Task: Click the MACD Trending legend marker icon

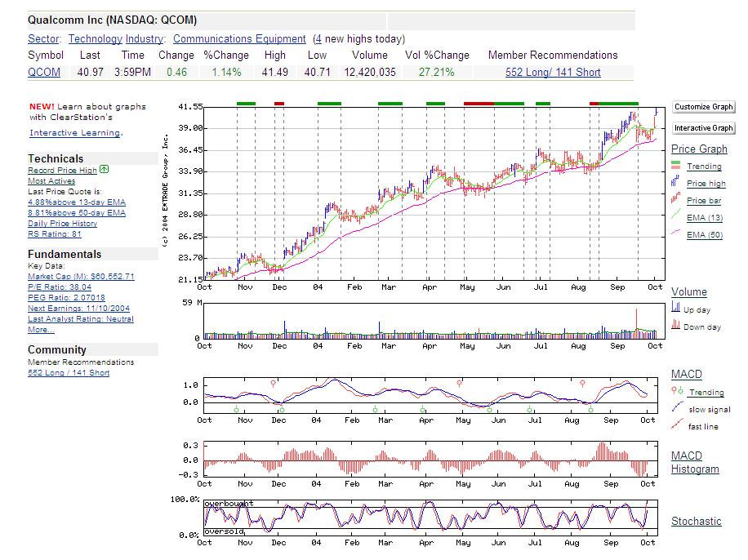Action: (x=676, y=391)
